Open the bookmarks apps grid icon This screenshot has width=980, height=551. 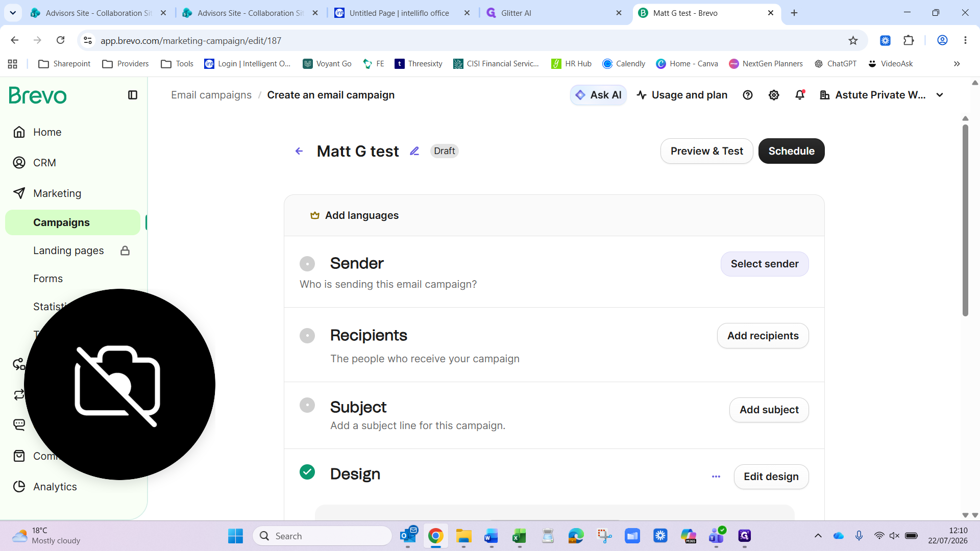click(x=13, y=64)
